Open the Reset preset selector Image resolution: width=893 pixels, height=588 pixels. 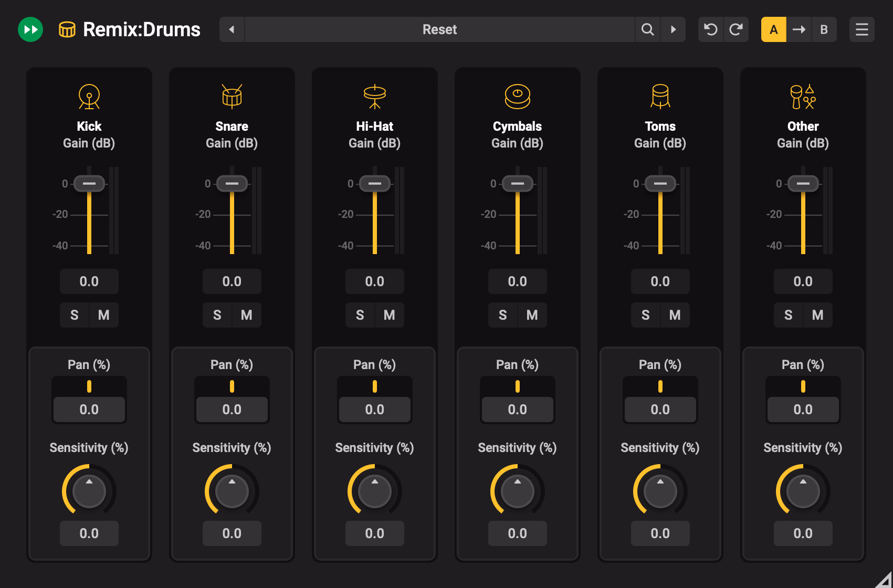[x=440, y=29]
